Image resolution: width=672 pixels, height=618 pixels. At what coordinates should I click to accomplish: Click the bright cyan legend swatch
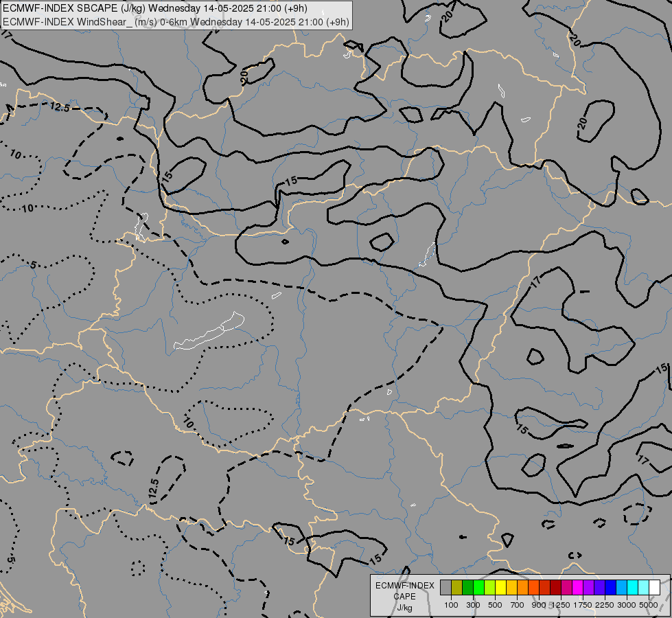coord(632,587)
